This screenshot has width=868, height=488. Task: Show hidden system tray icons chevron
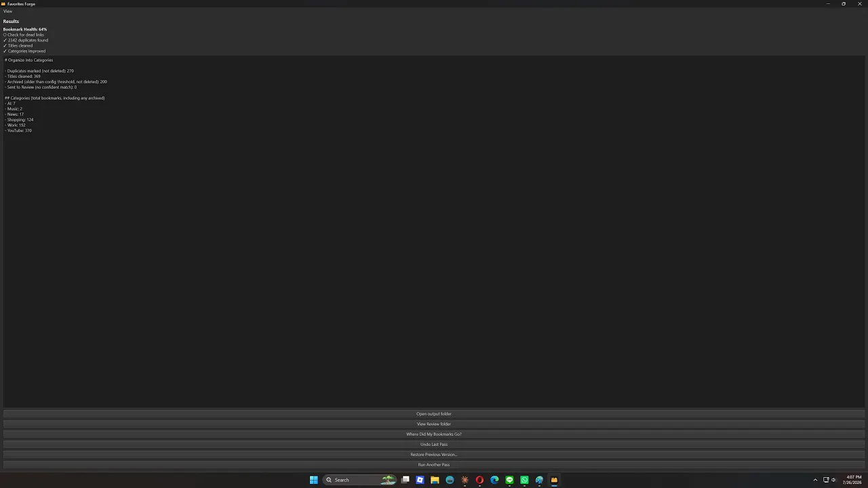tap(815, 480)
